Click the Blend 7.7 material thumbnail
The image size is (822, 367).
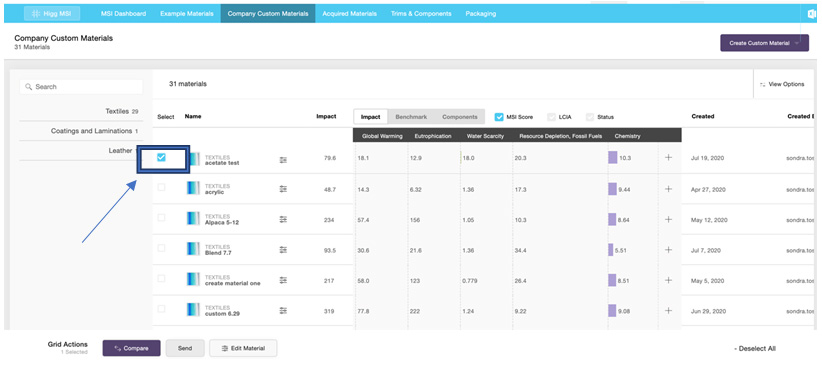(194, 250)
